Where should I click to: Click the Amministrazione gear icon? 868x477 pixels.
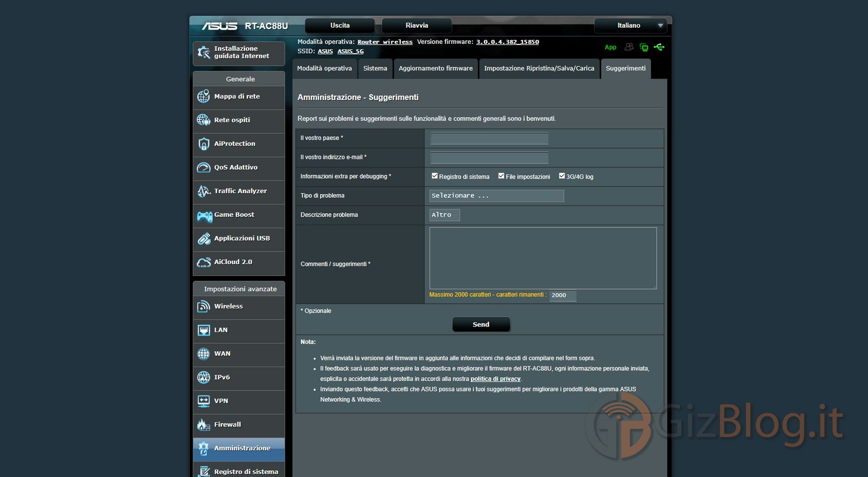click(203, 448)
